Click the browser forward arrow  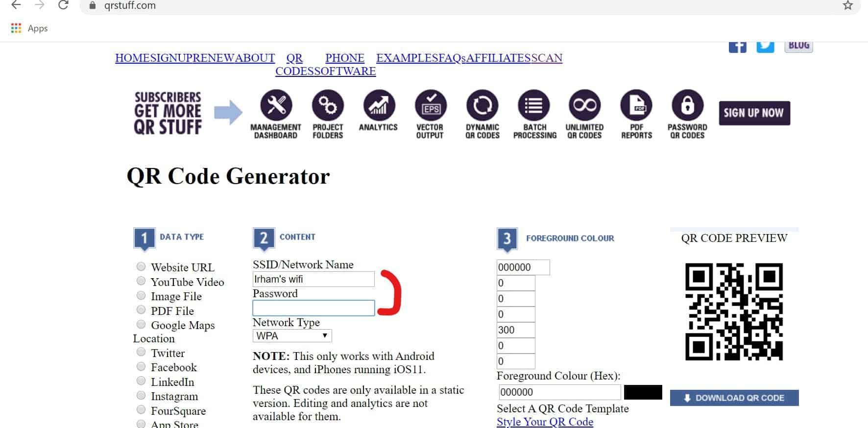(x=40, y=5)
